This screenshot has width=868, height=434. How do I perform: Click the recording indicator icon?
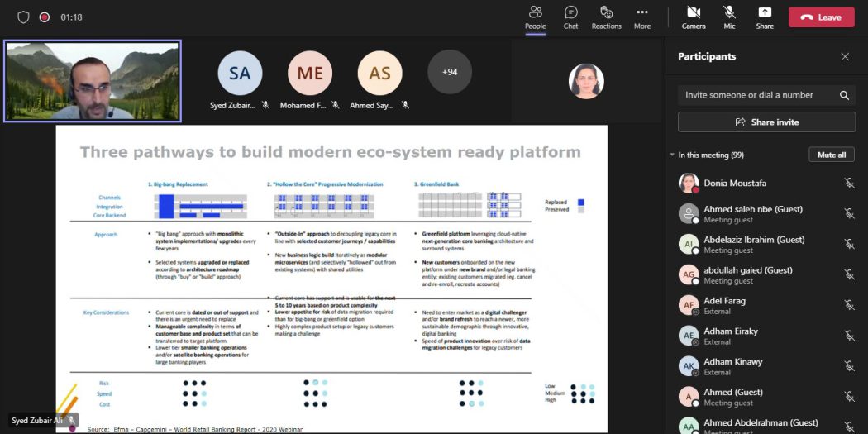click(x=45, y=17)
